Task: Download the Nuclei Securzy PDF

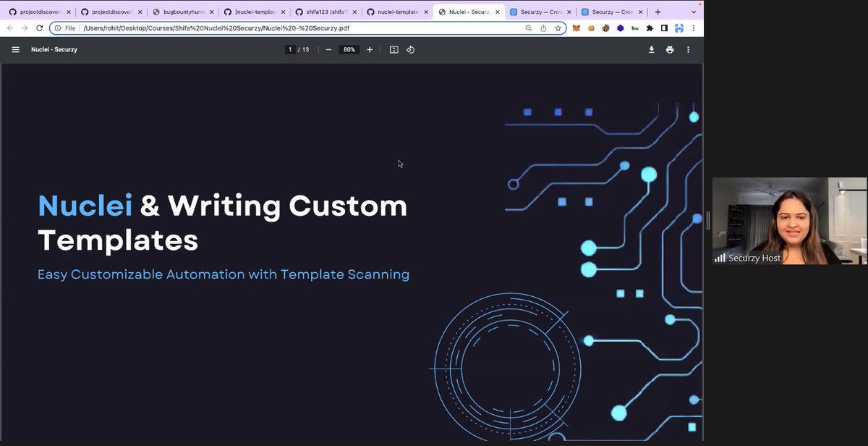Action: click(651, 49)
